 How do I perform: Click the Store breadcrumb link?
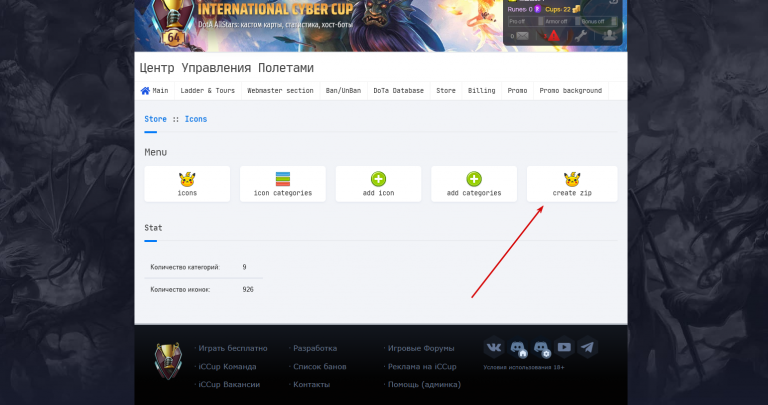click(155, 119)
